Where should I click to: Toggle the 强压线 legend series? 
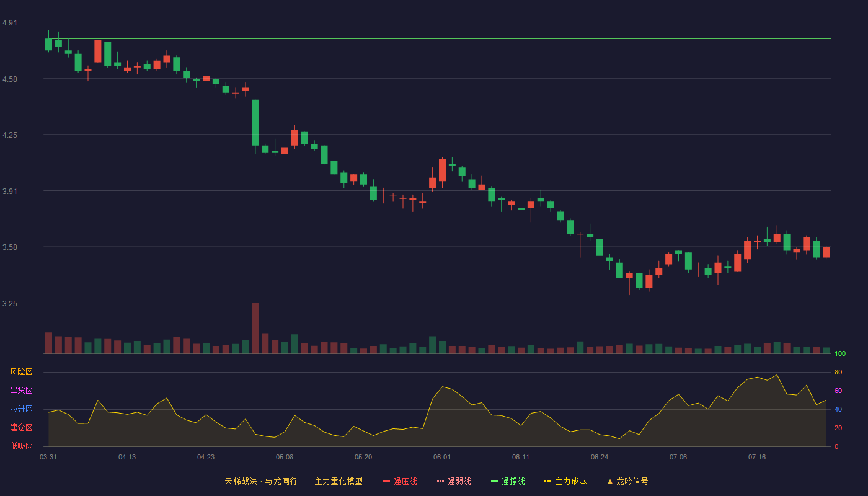point(400,481)
